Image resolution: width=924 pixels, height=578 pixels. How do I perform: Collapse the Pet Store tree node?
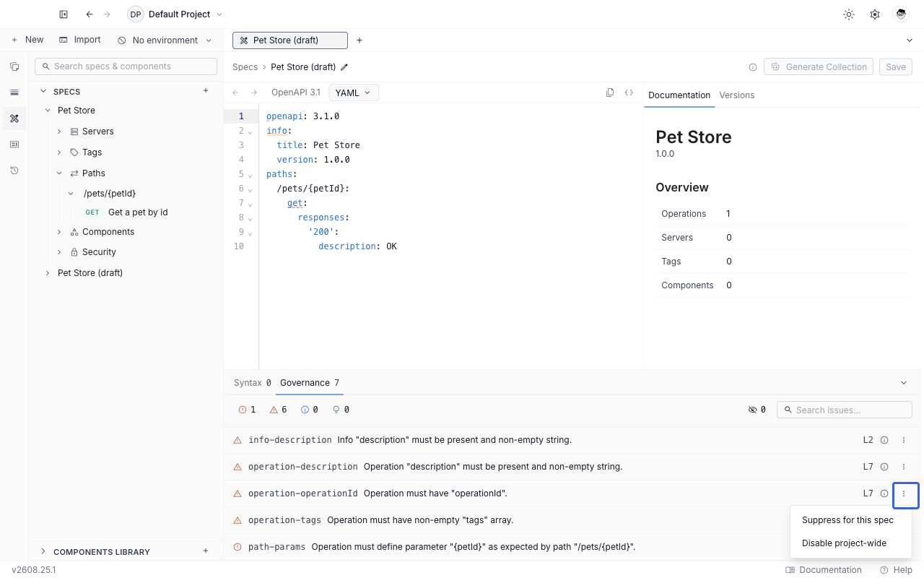click(48, 111)
